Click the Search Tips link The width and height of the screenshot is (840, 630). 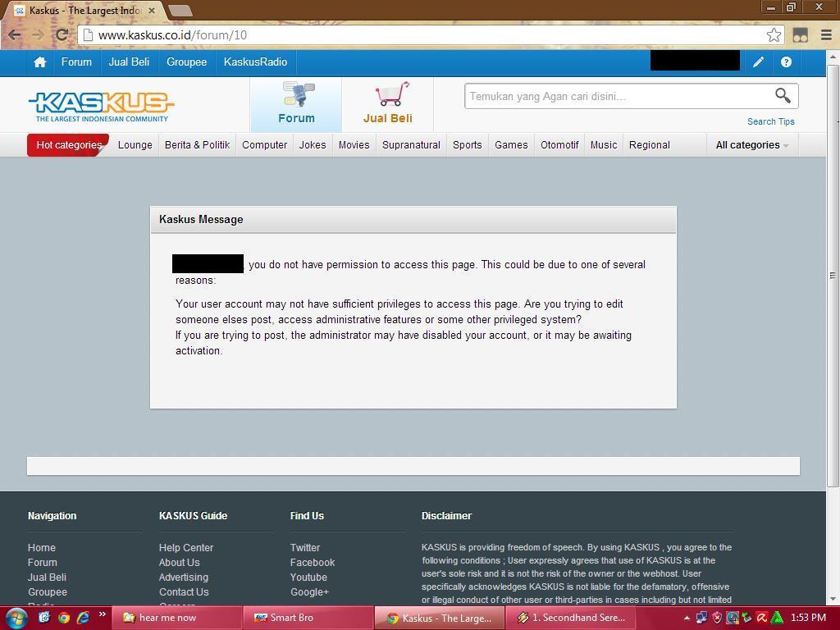coord(771,121)
